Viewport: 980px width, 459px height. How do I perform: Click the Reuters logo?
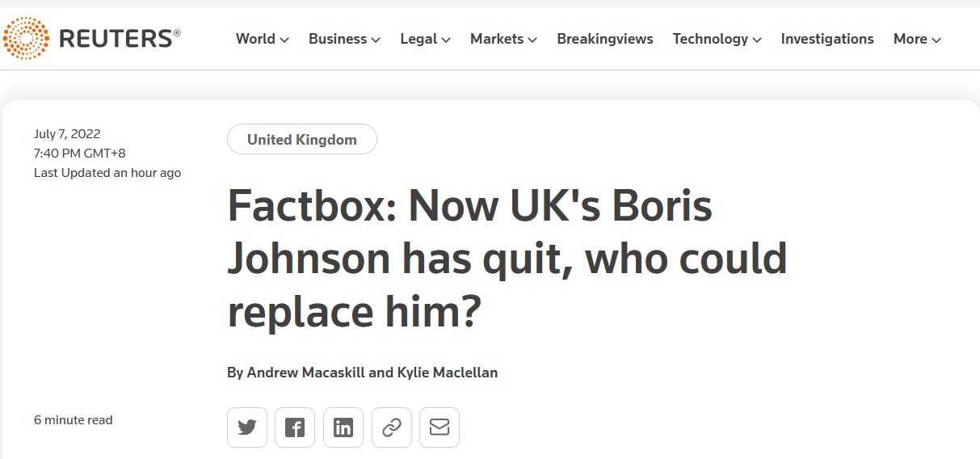[91, 38]
